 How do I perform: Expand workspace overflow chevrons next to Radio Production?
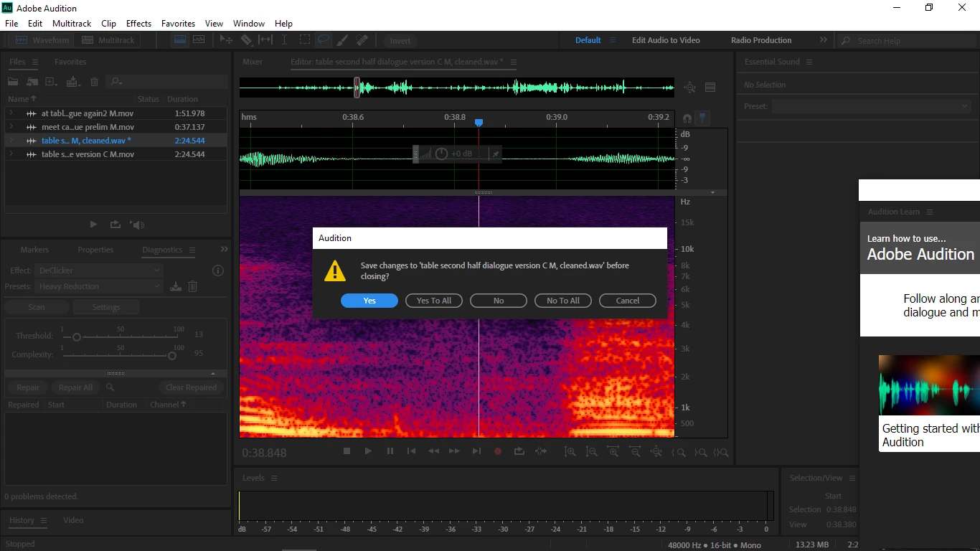click(x=823, y=40)
